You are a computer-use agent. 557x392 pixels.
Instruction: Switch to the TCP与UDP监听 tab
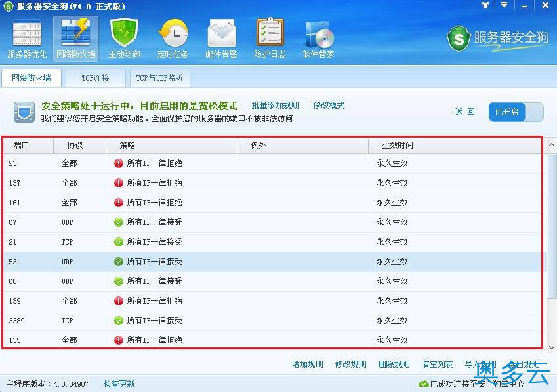159,78
